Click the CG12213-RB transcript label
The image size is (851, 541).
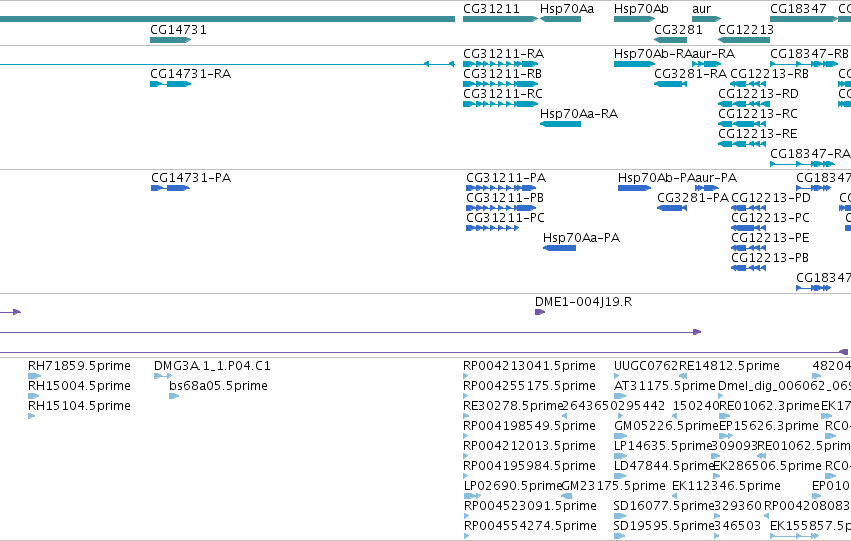769,74
